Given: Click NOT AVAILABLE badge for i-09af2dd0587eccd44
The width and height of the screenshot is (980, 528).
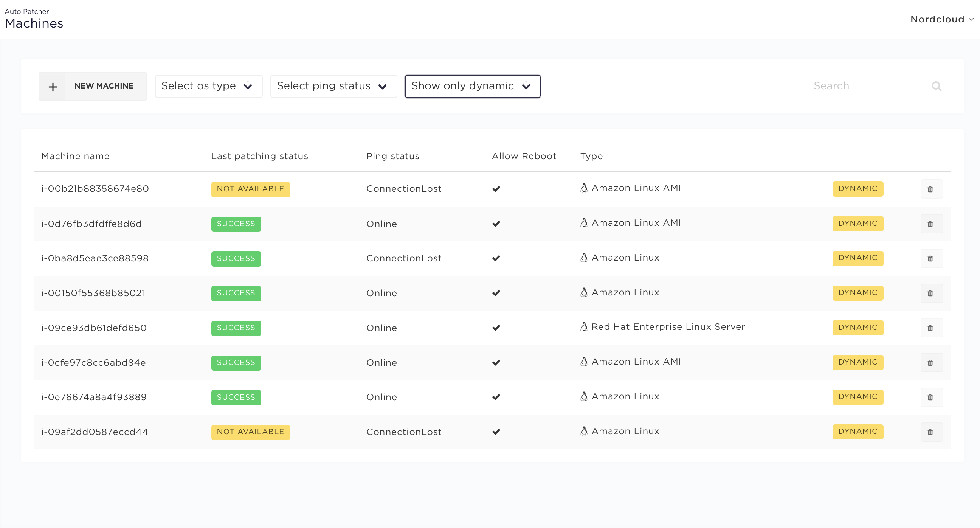Looking at the screenshot, I should pyautogui.click(x=251, y=432).
